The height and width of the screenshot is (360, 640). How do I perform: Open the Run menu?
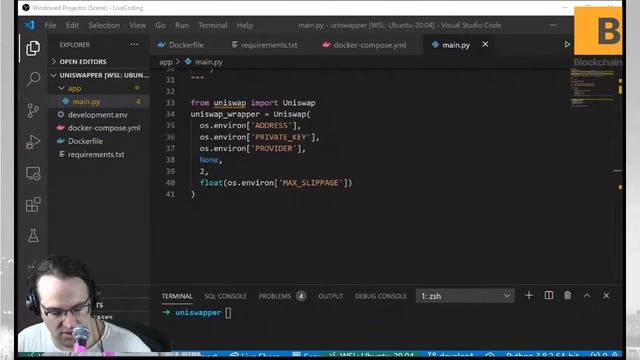pos(182,25)
